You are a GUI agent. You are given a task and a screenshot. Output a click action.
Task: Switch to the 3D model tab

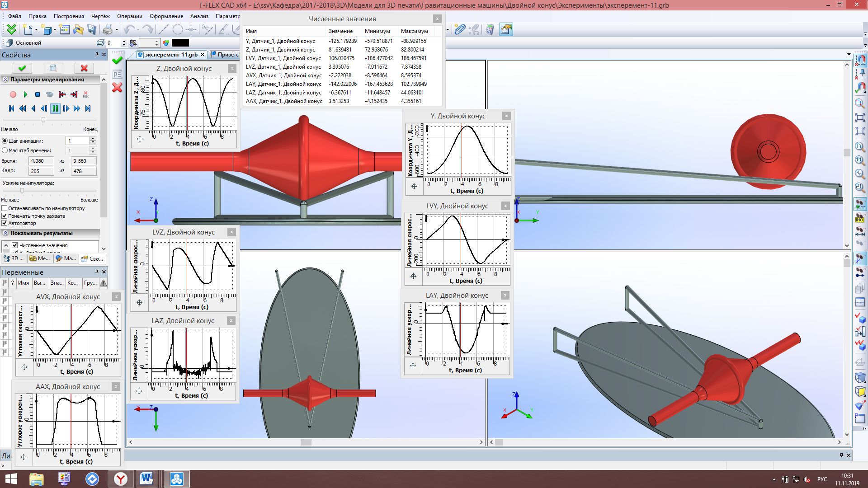click(14, 258)
